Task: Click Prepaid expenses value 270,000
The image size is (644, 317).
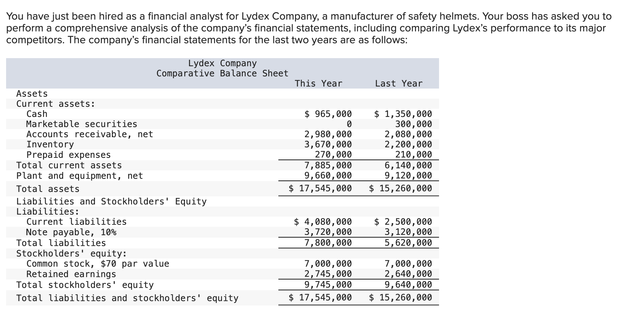Action: [333, 155]
